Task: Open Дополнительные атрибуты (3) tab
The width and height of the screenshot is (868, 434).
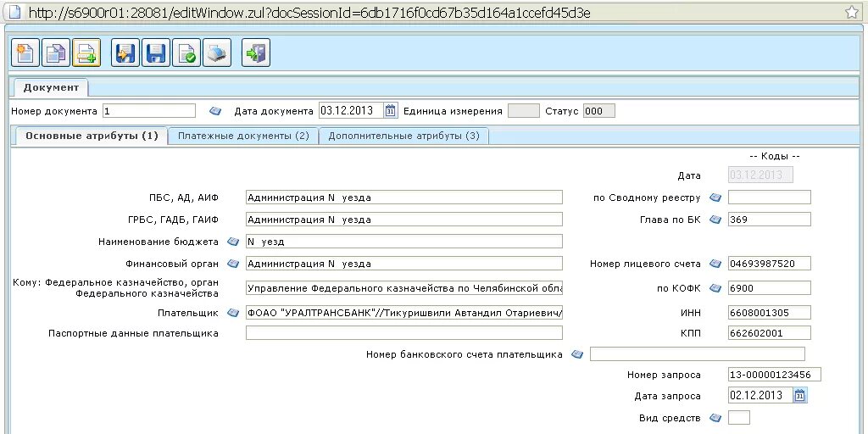Action: point(404,136)
